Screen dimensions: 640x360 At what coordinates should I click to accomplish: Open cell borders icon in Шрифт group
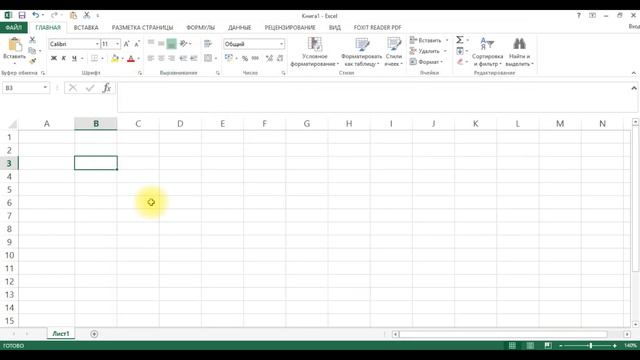[x=94, y=58]
